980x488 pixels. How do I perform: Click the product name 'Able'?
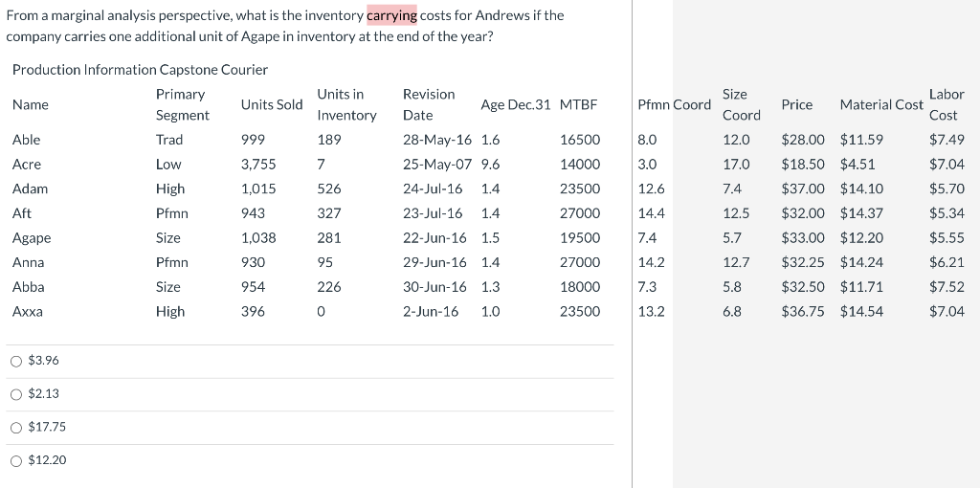point(26,140)
